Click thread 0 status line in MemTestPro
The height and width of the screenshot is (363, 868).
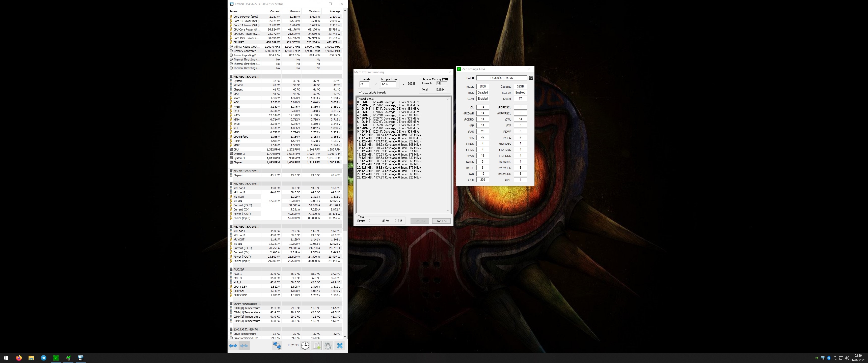[x=388, y=102]
